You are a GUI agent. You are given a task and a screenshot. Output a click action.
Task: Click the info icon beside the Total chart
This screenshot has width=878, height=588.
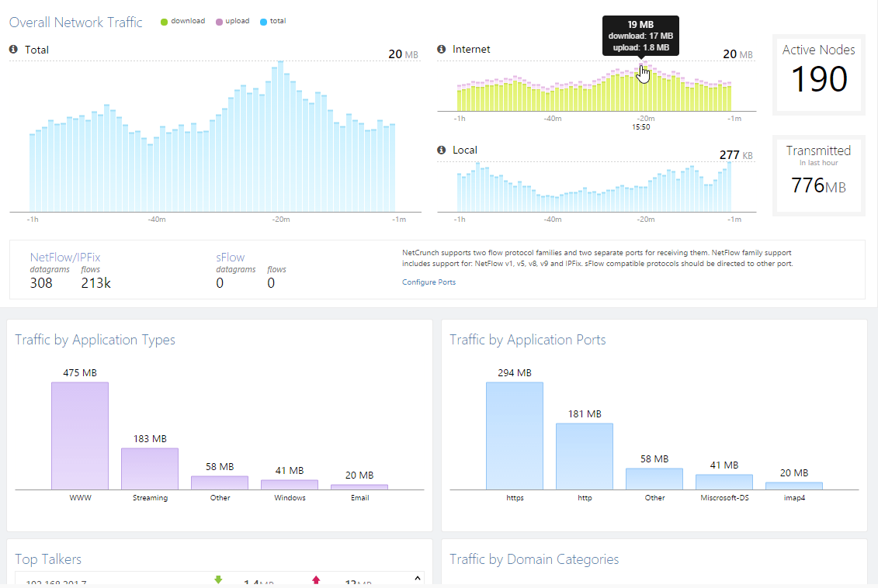point(12,49)
